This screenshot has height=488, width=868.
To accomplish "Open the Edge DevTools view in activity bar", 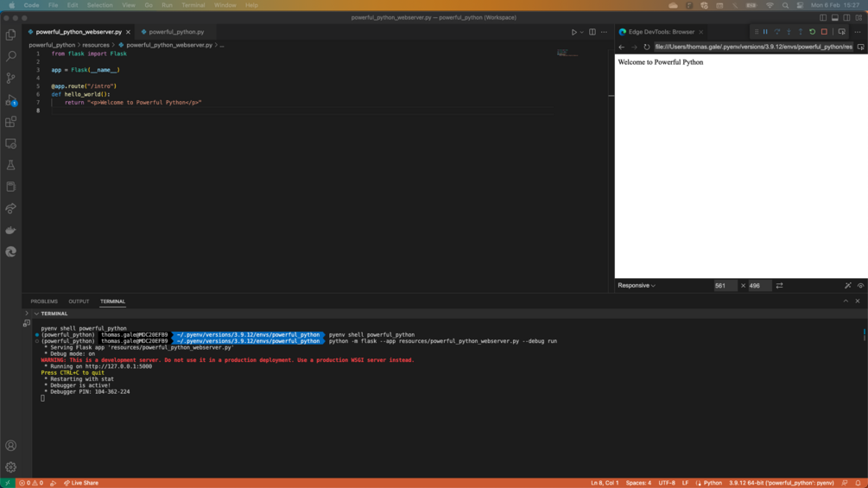I will [x=10, y=251].
